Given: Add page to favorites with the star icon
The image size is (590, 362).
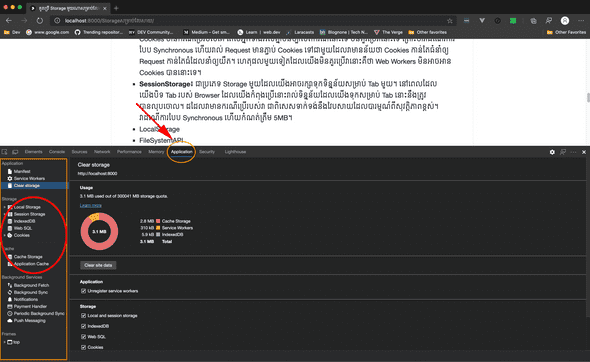Looking at the screenshot, I should click(x=450, y=21).
